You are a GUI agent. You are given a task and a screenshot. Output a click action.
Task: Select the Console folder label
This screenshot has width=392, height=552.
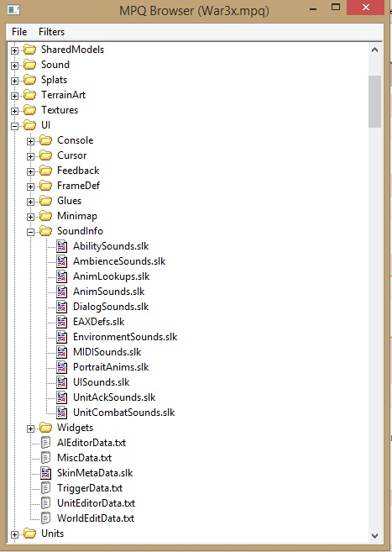pos(76,140)
